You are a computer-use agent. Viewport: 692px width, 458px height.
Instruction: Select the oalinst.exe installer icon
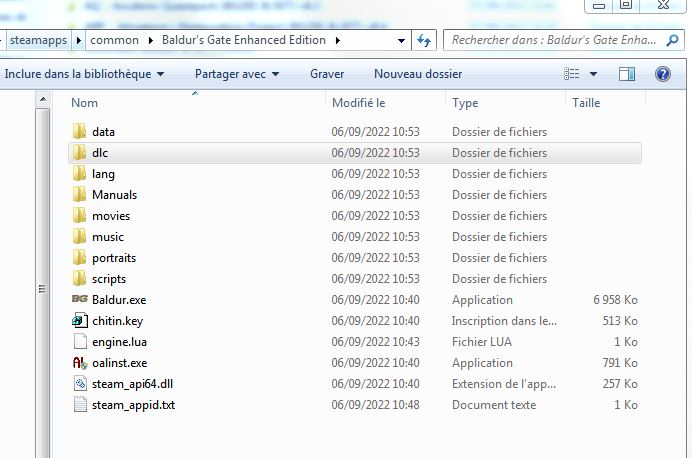point(80,363)
